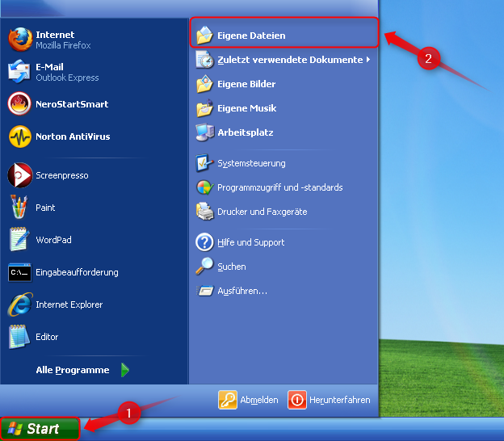Click the Ausführen... text entry
This screenshot has width=504, height=441.
(x=242, y=291)
